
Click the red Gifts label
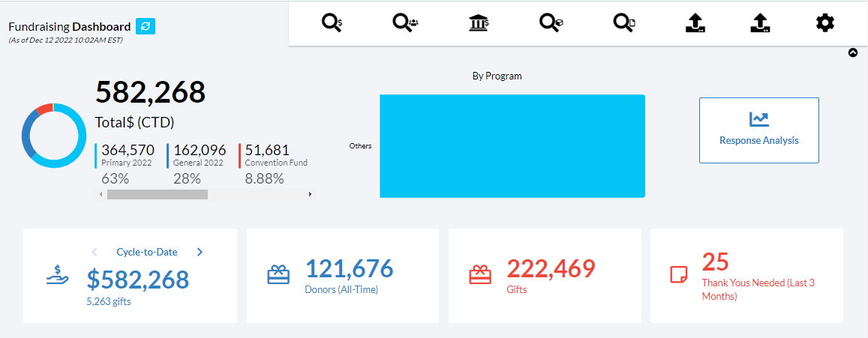pyautogui.click(x=517, y=289)
